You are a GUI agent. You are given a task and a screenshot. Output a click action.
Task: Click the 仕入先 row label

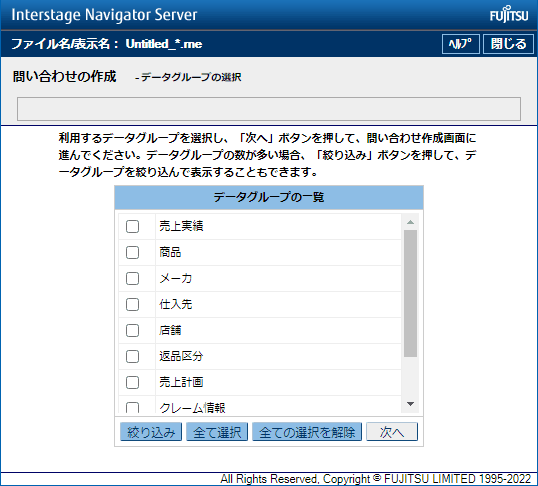[x=176, y=304]
